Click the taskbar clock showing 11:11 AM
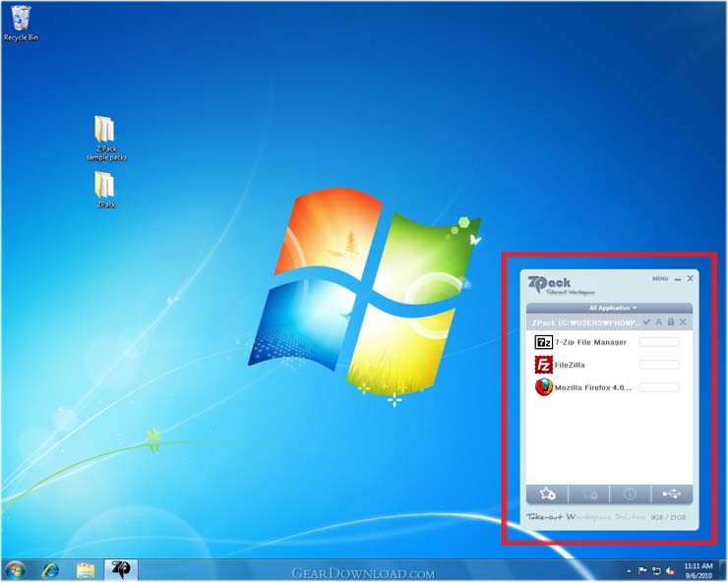 (x=698, y=570)
